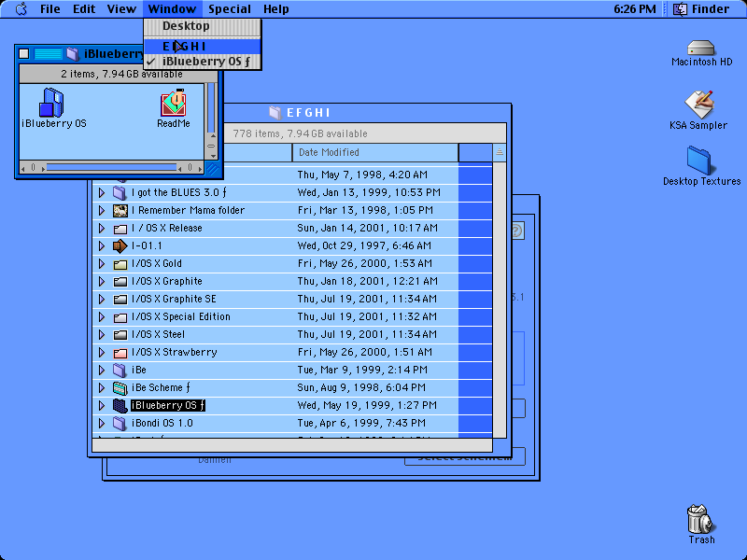Click the I/OS X Special Edition file name

coord(181,317)
